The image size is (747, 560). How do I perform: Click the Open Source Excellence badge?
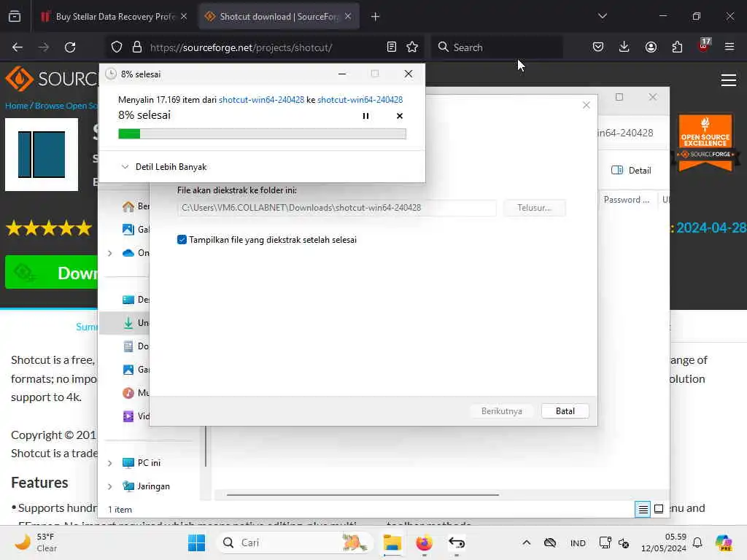tap(705, 141)
